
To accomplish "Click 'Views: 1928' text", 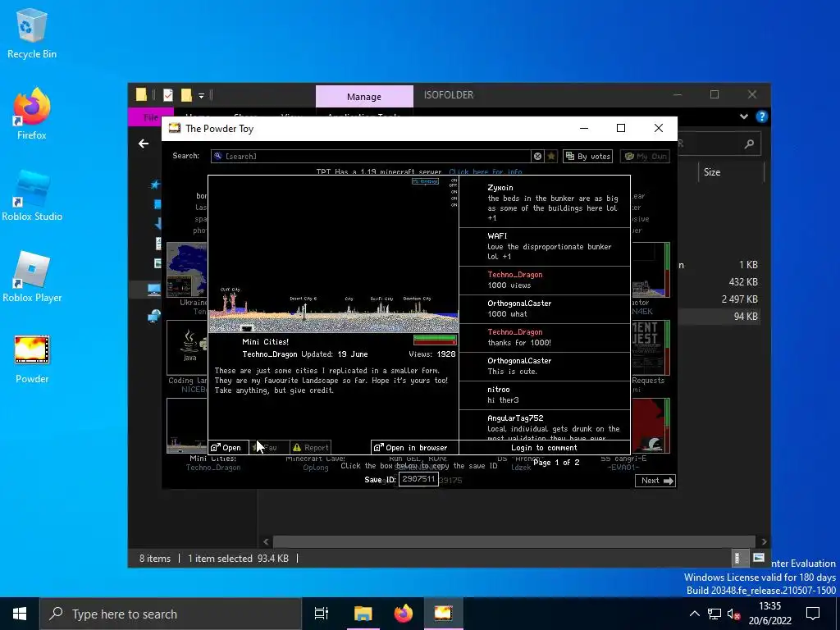I will click(x=431, y=354).
